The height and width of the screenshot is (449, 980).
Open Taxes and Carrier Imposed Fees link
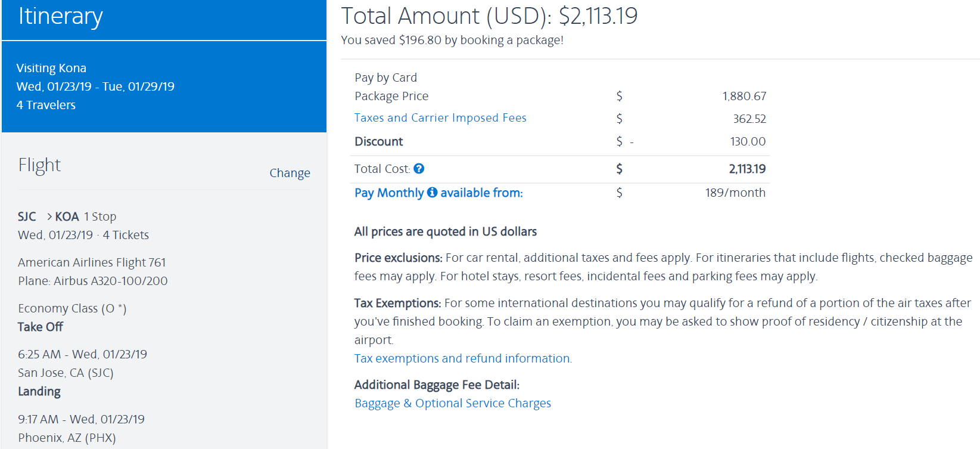440,118
